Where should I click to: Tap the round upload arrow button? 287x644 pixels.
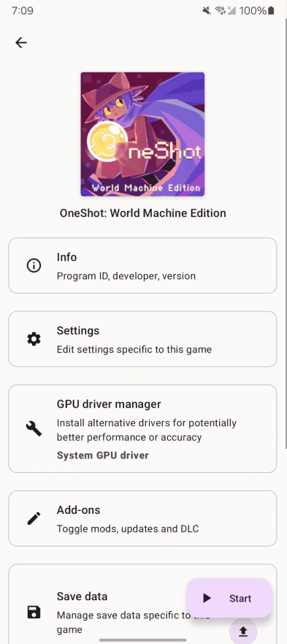tap(243, 632)
